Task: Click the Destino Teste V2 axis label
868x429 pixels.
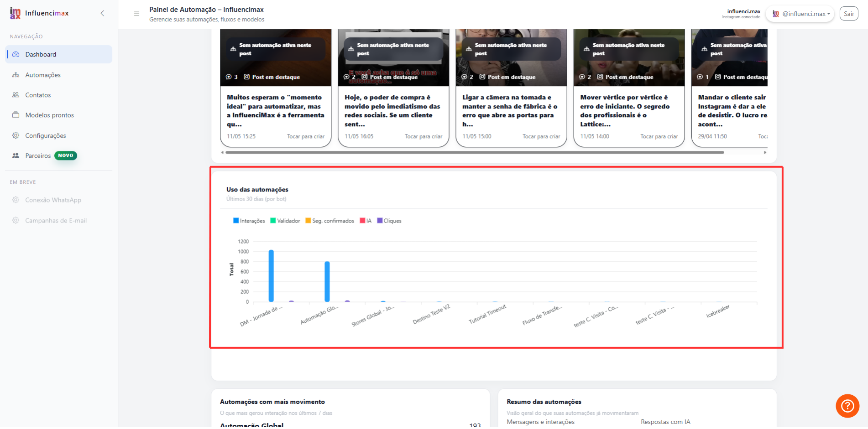Action: coord(431,315)
